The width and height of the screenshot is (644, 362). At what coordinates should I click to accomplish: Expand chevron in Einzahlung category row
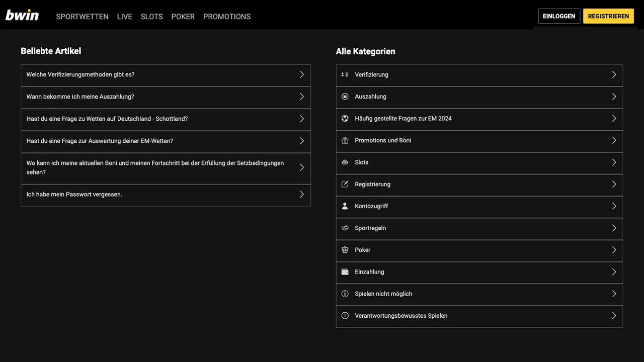pyautogui.click(x=614, y=272)
